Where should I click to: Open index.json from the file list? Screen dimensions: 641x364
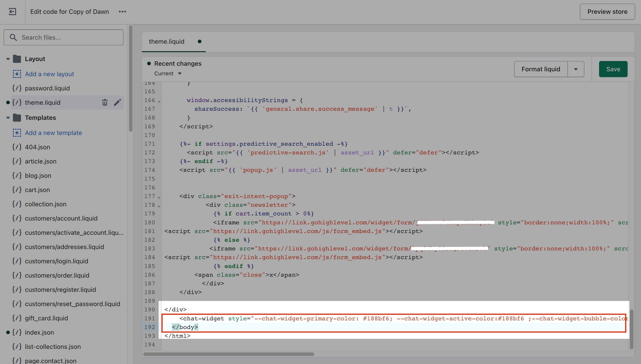pyautogui.click(x=39, y=332)
